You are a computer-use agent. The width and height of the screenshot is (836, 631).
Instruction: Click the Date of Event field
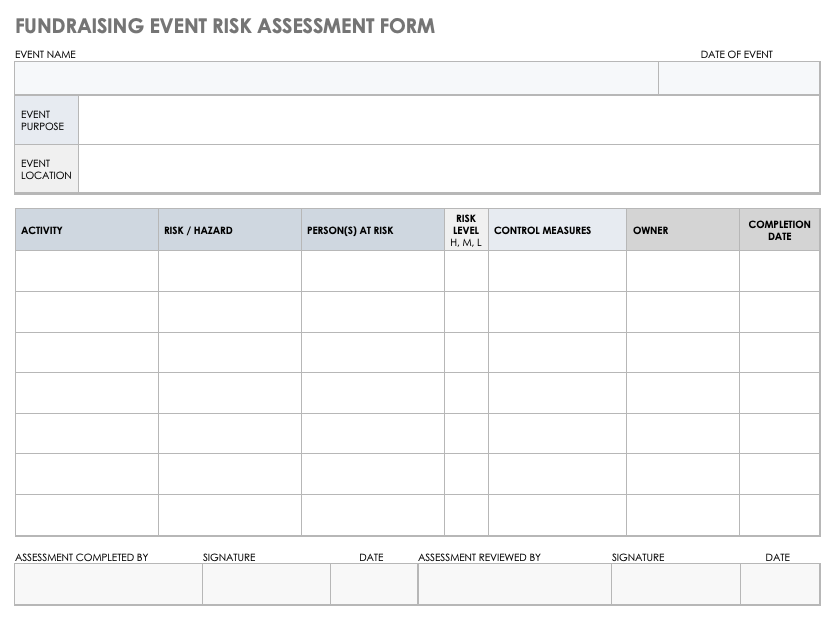tap(739, 78)
